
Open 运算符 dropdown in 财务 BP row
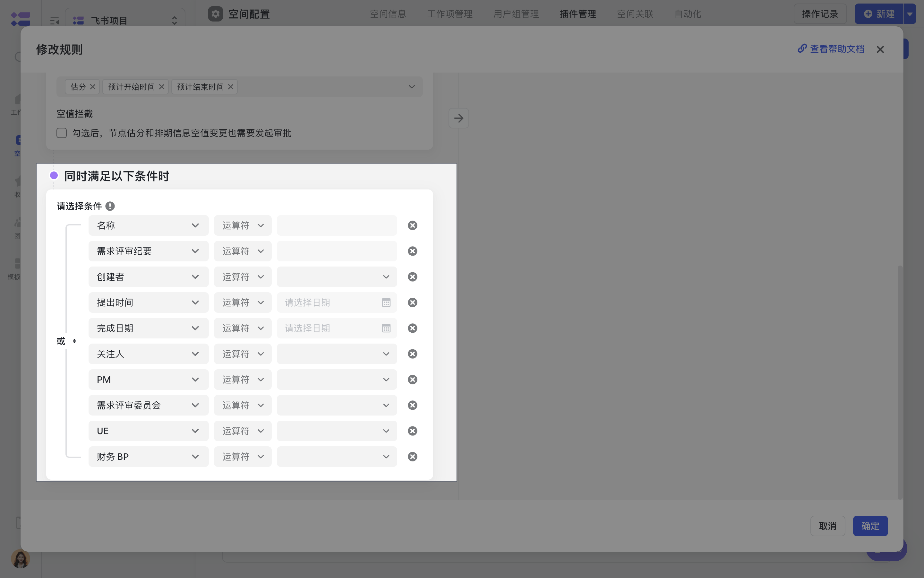tap(243, 456)
